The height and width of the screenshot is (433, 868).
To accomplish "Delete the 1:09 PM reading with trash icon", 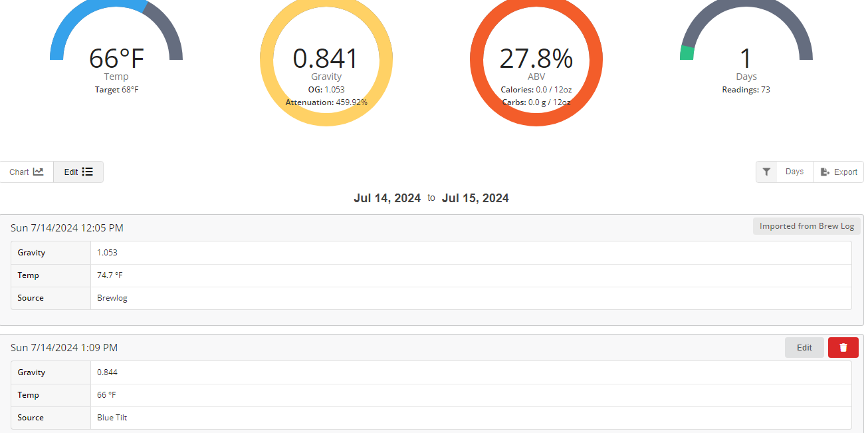I will (x=843, y=347).
